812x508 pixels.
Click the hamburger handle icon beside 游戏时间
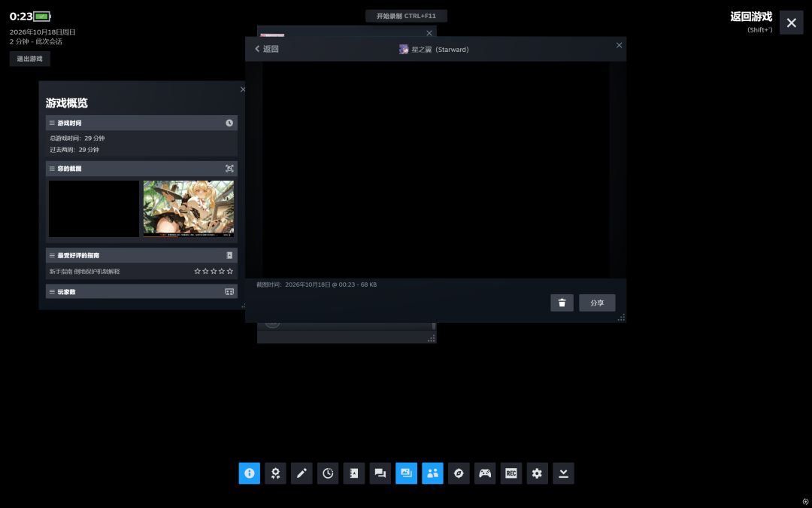click(52, 123)
